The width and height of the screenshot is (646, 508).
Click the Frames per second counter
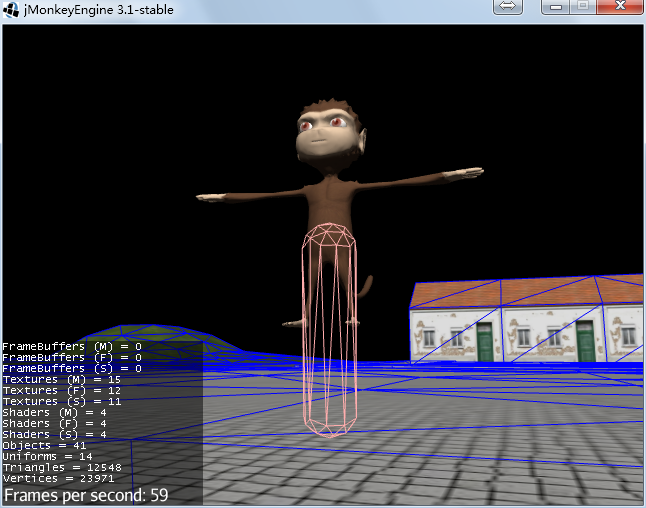pyautogui.click(x=86, y=495)
